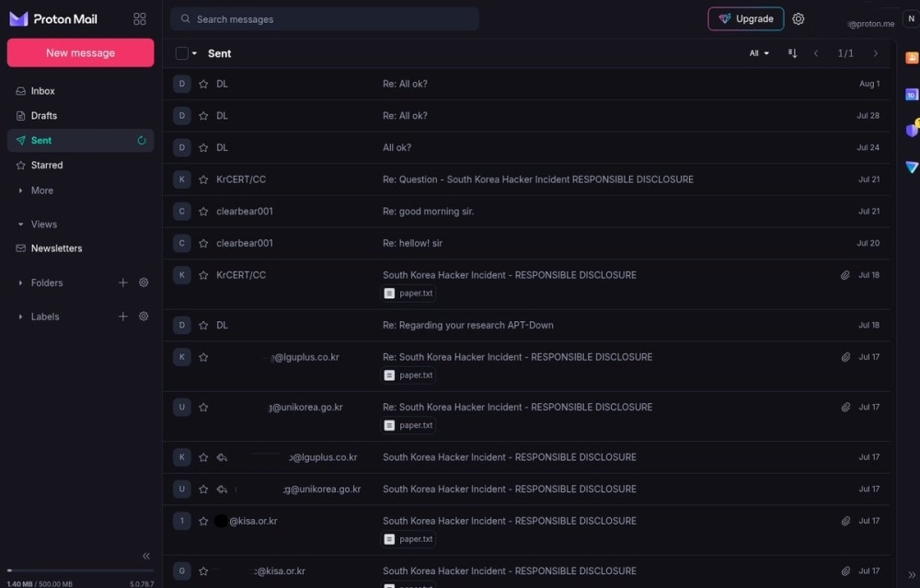920x588 pixels.
Task: Open the All filter dropdown
Action: [759, 53]
